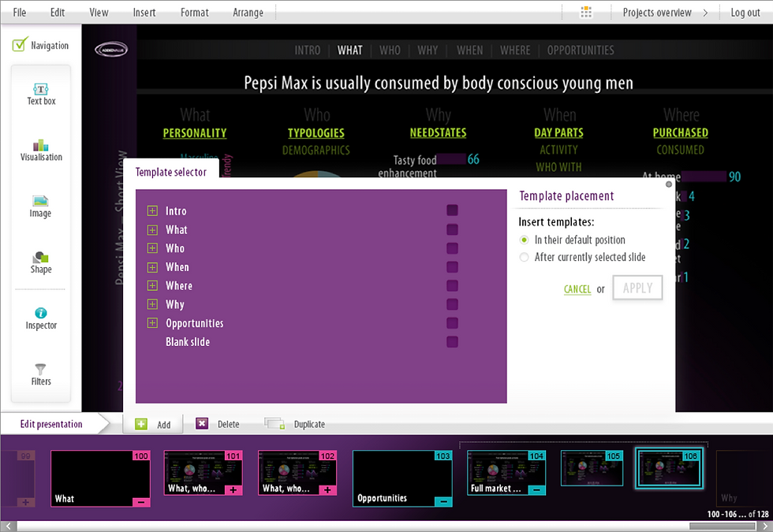Open the Insert menu
Image resolution: width=773 pixels, height=532 pixels.
144,13
